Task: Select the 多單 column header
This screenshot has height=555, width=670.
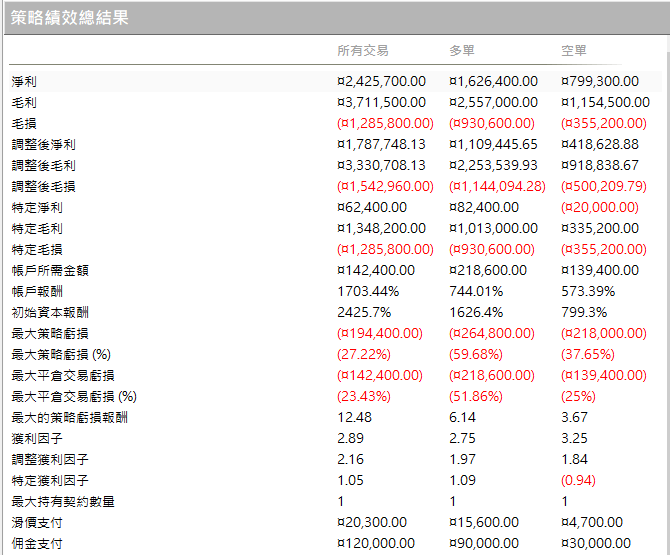Action: pos(461,50)
